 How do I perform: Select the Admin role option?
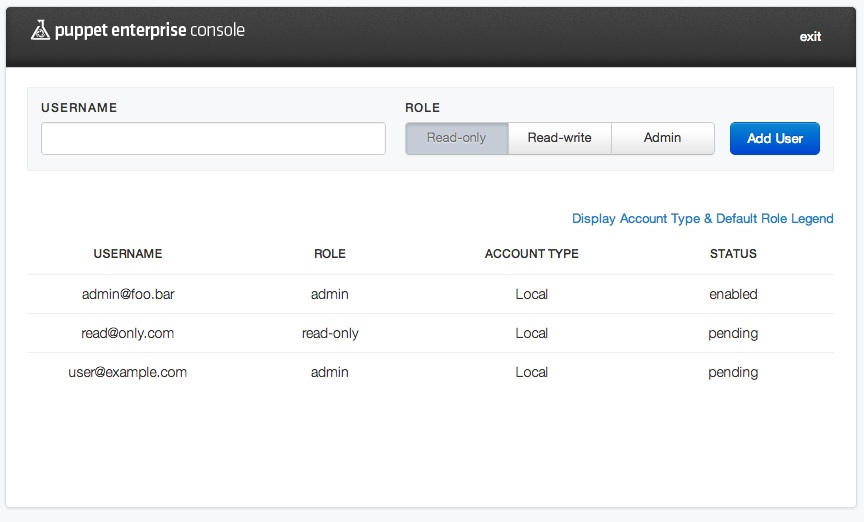662,138
